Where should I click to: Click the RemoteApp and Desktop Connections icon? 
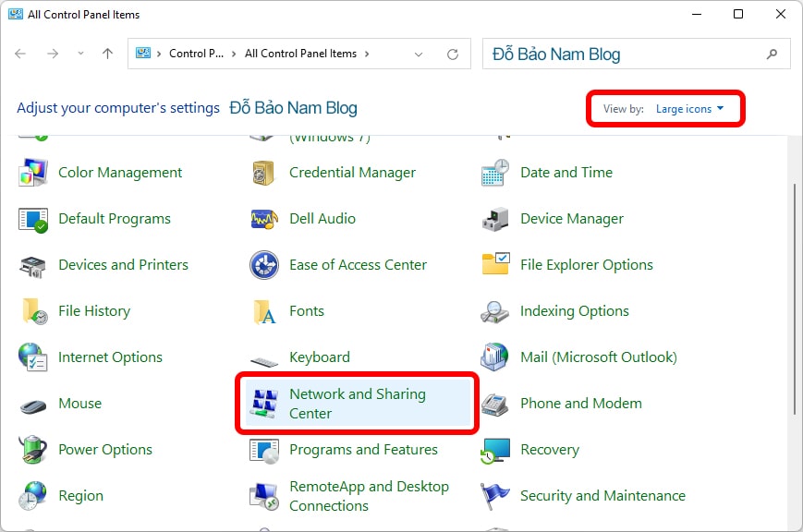264,497
